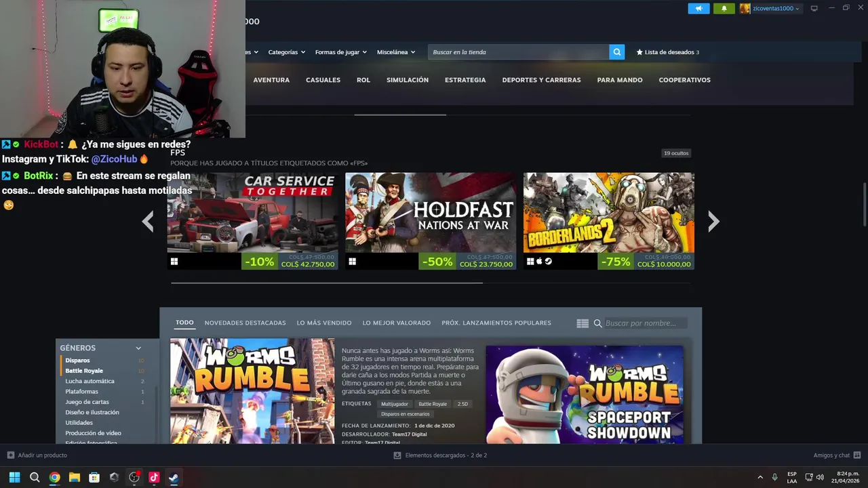Click magnifier icon by Buscar por nombre

[597, 323]
